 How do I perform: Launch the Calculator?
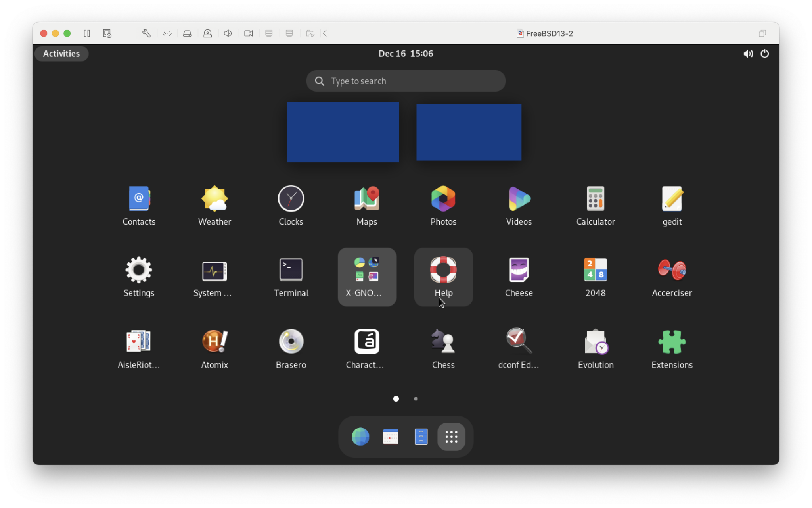click(x=595, y=198)
